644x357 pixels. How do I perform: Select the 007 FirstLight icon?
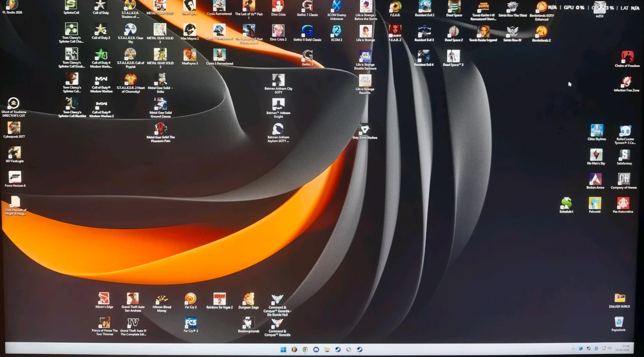pos(14,154)
